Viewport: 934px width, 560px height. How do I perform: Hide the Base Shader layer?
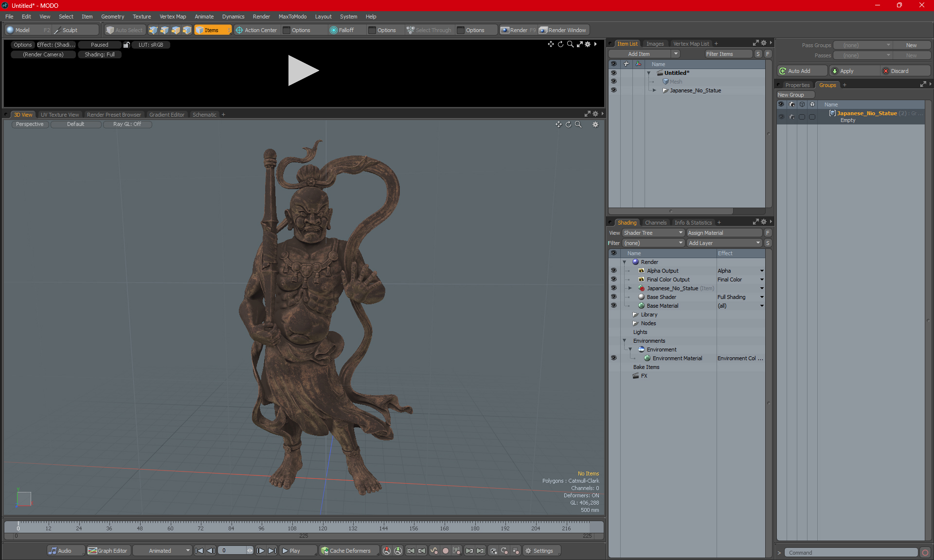click(x=613, y=297)
